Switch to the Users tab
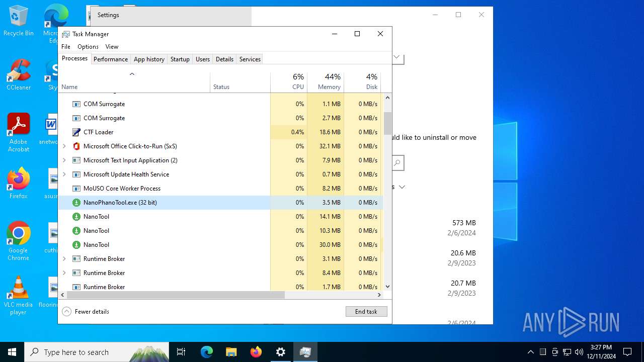 point(203,59)
